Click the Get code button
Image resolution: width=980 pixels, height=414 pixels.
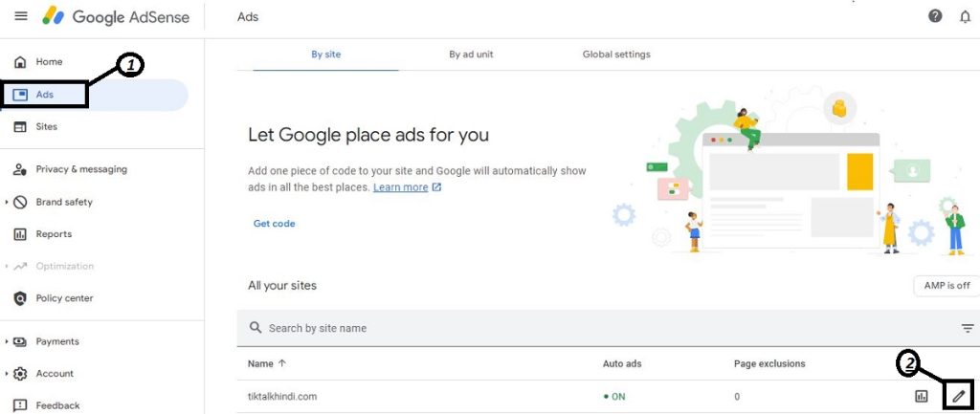coord(274,224)
